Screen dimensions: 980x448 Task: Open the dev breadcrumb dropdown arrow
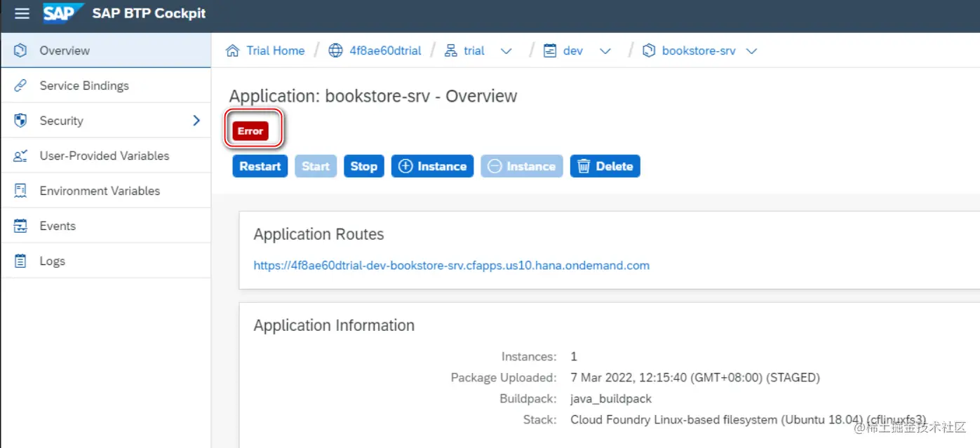click(605, 51)
